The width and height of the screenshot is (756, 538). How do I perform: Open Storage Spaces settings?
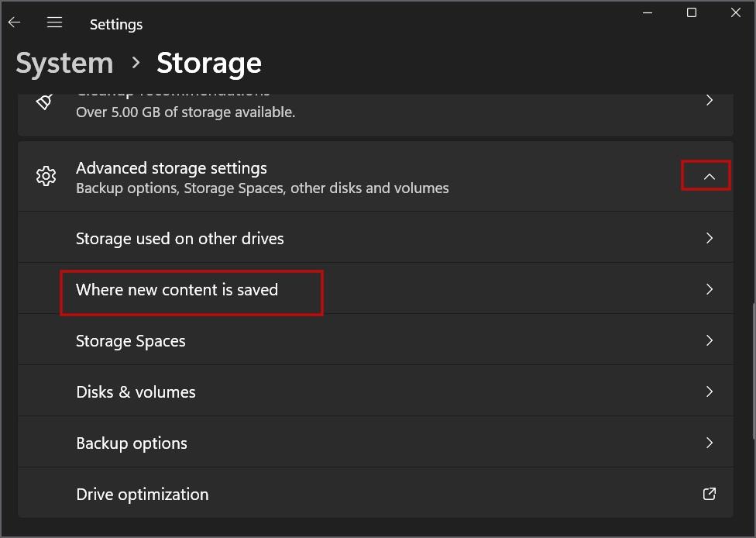[376, 340]
